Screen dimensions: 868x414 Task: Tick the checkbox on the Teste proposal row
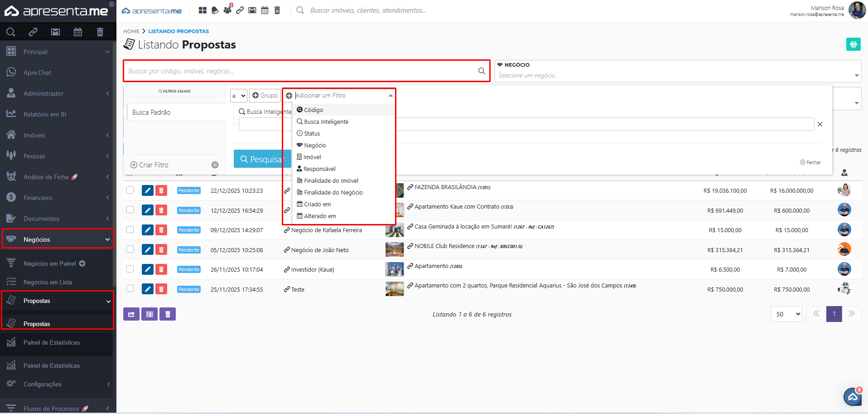130,289
